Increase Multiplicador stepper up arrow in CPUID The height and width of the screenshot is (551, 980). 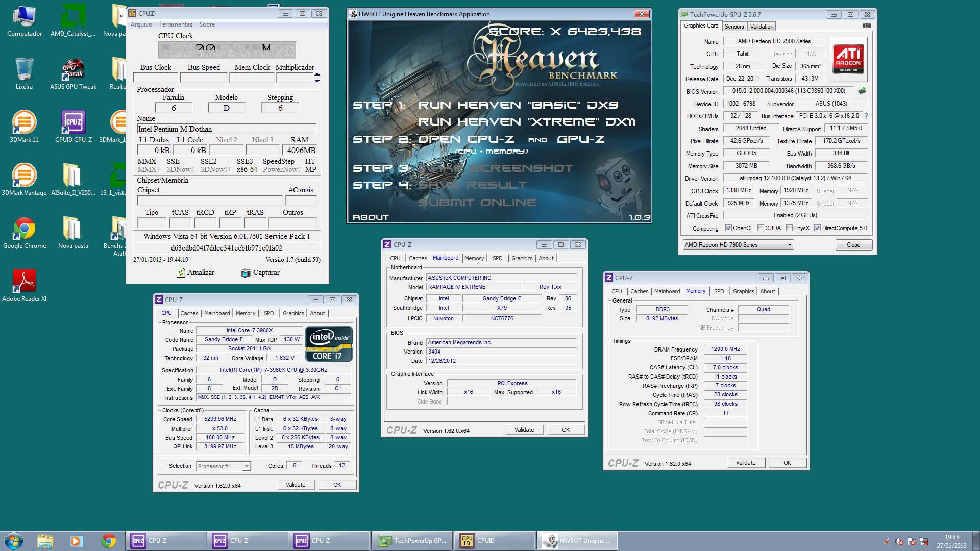tap(317, 75)
